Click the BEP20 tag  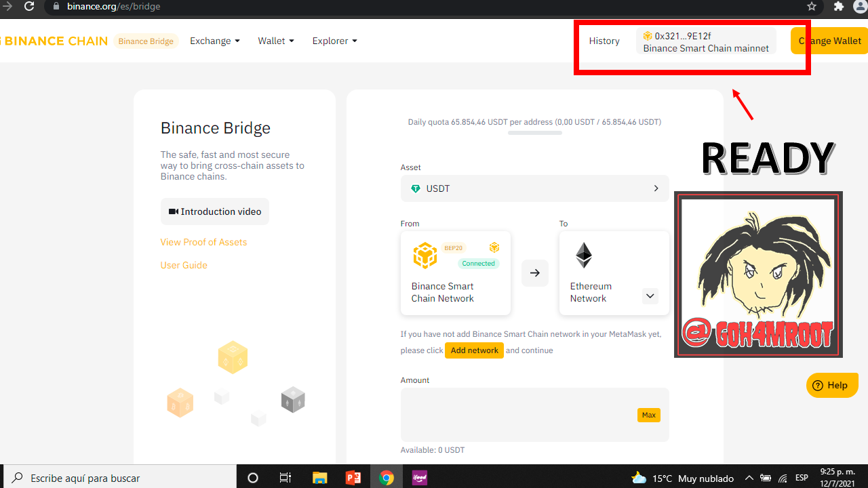[x=454, y=248]
